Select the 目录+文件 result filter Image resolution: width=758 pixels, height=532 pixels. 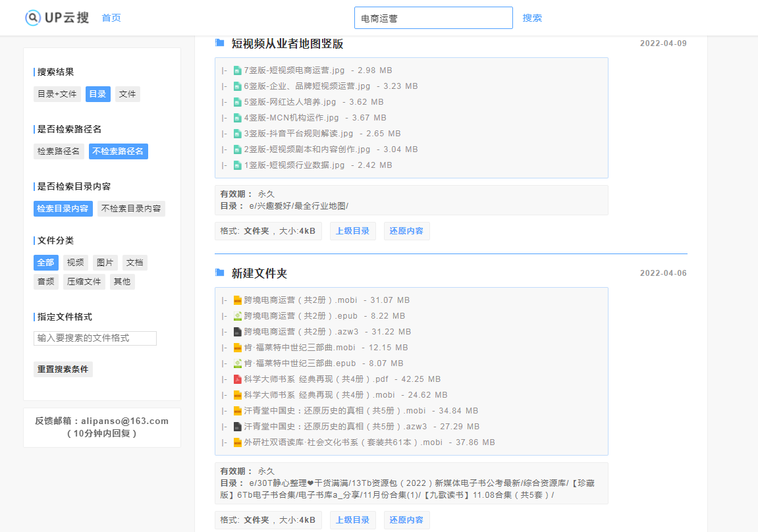(x=57, y=94)
